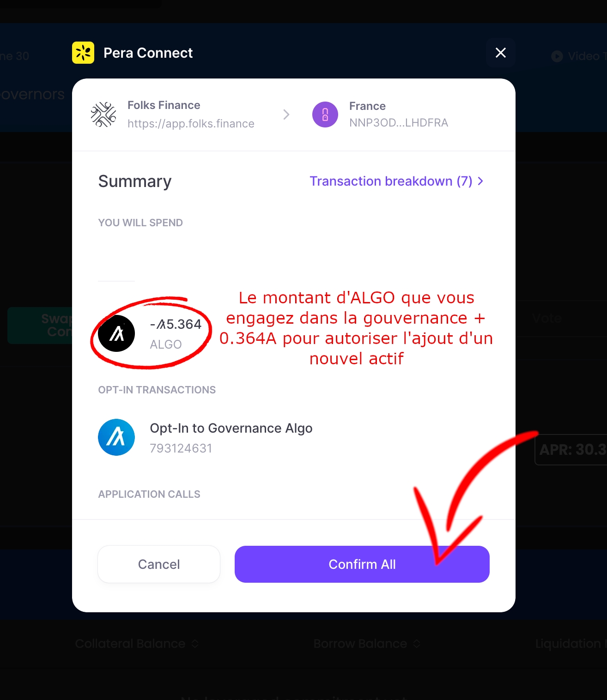
Task: Click the APR badge behind dialog
Action: click(571, 449)
